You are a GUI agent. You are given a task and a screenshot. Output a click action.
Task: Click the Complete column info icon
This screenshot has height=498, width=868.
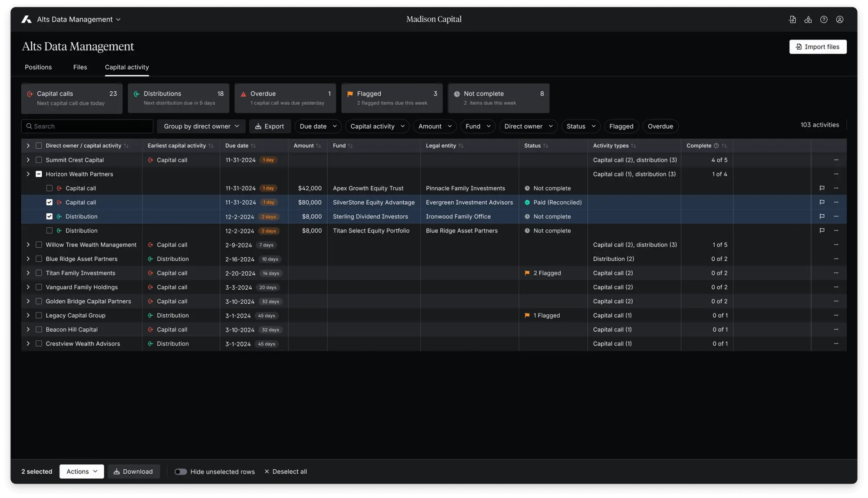tap(716, 146)
